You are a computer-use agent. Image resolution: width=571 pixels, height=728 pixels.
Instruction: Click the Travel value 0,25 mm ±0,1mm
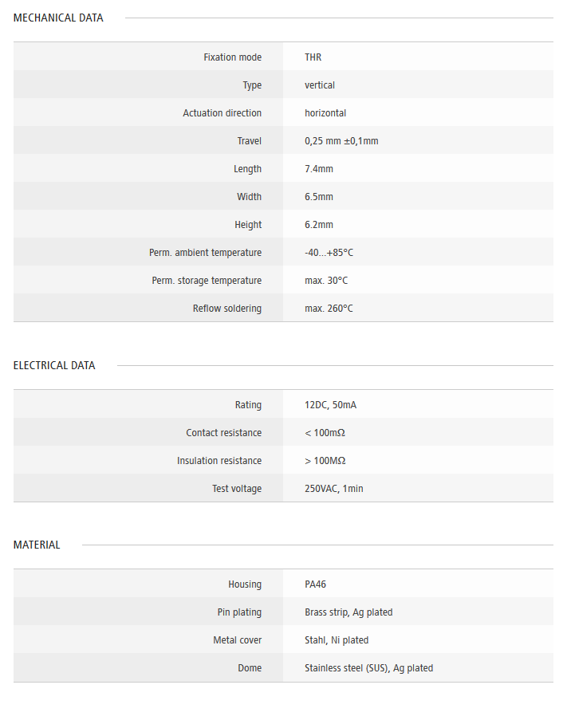click(341, 141)
